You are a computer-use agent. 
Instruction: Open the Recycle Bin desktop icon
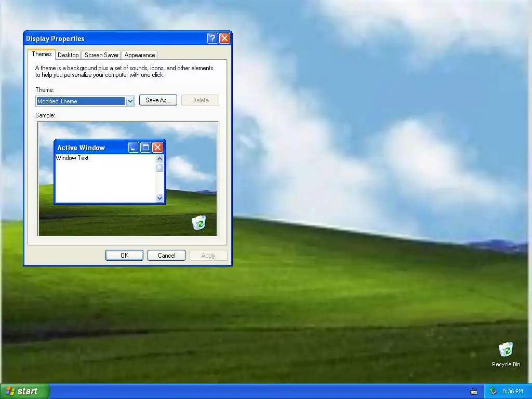[506, 354]
